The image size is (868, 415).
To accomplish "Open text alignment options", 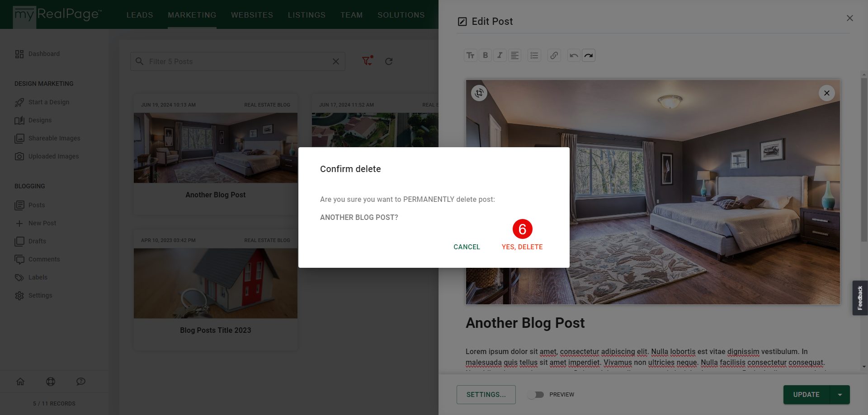I will click(x=515, y=56).
